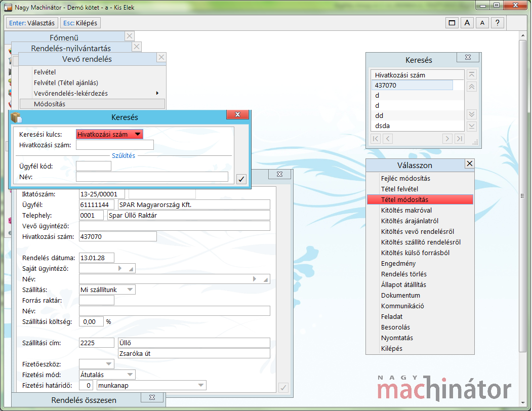
Task: Click Esc: Kilépés button
Action: coord(80,23)
